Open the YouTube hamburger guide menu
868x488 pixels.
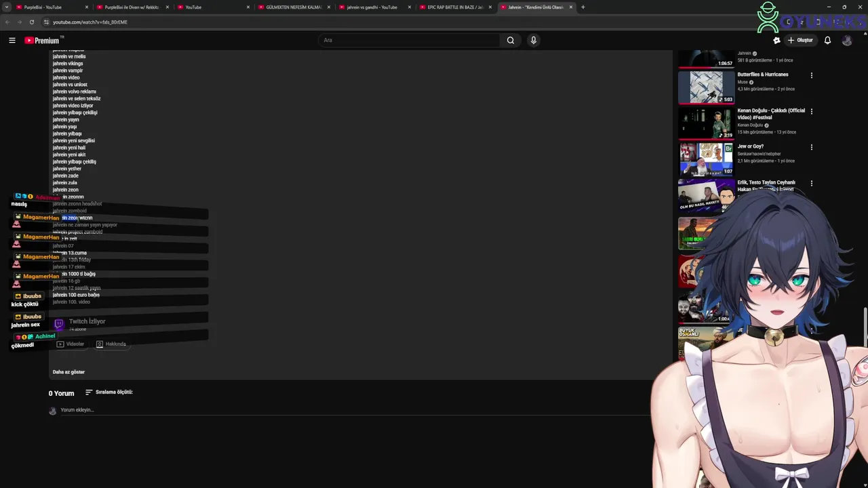[12, 40]
